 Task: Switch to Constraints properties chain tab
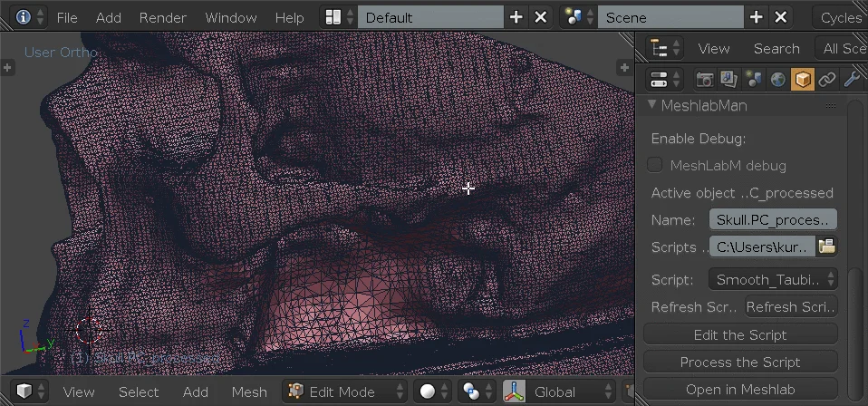point(827,80)
